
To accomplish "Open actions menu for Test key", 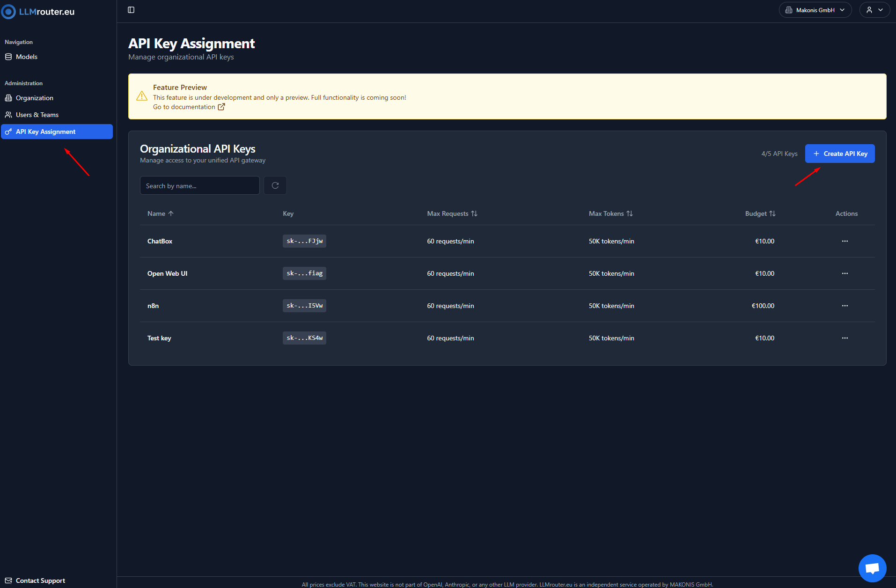I will (845, 338).
